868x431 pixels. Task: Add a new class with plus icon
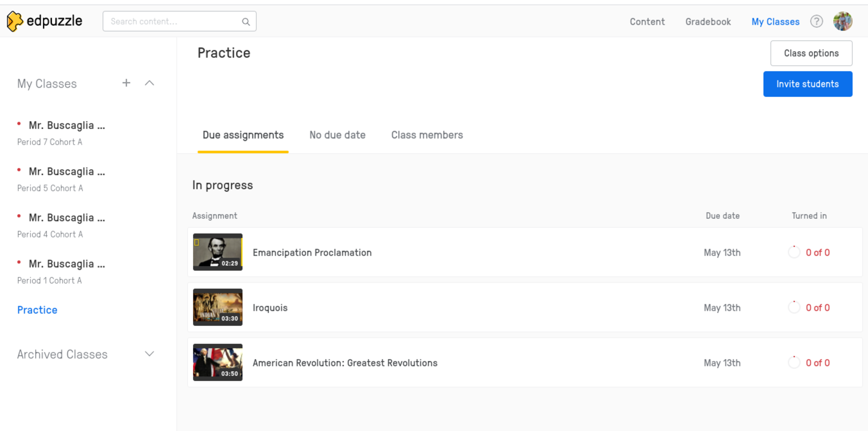click(126, 83)
